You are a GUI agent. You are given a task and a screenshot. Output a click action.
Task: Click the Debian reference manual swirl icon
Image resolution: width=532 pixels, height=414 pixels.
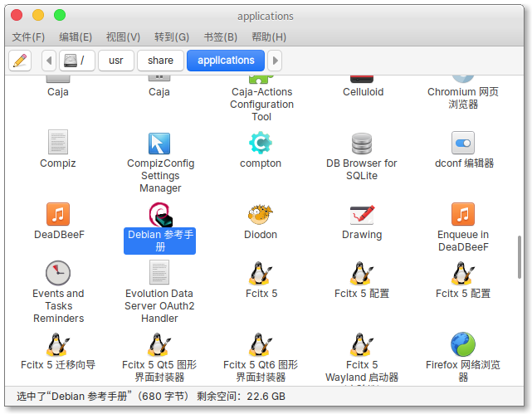[x=160, y=214]
